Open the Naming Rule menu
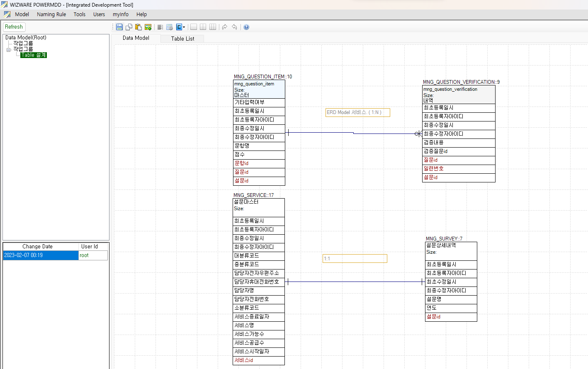 click(51, 14)
